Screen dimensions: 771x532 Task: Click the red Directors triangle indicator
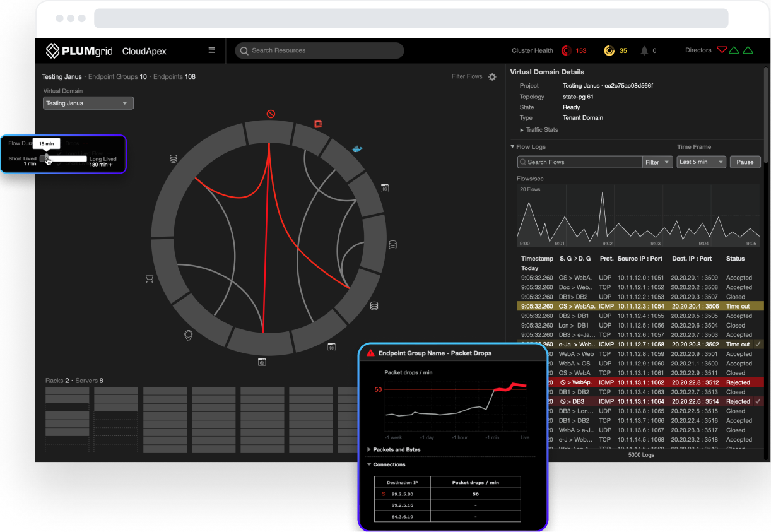(x=722, y=50)
